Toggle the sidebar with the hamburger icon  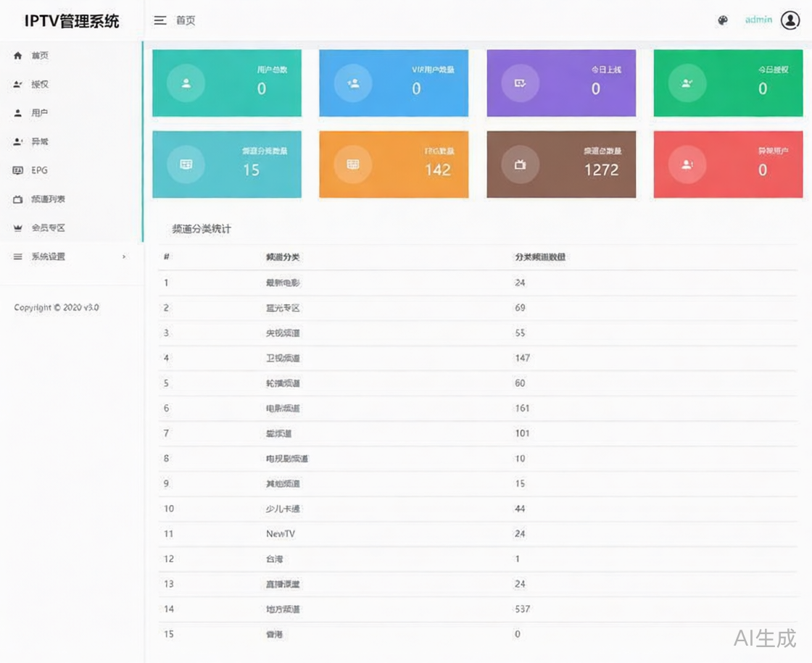pos(160,20)
